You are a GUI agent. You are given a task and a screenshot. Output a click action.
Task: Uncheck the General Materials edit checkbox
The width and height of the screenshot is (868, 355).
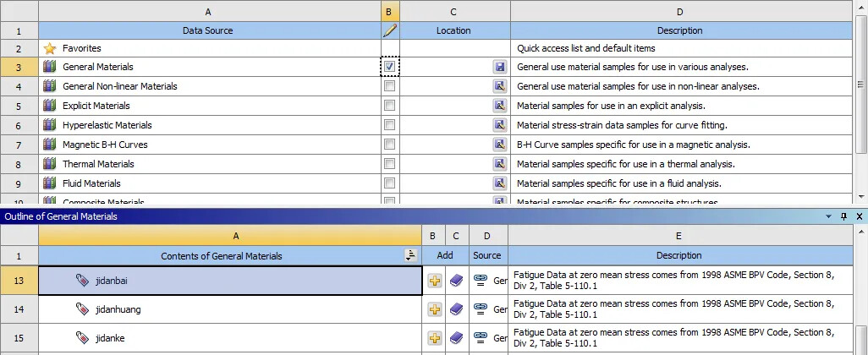click(x=389, y=67)
